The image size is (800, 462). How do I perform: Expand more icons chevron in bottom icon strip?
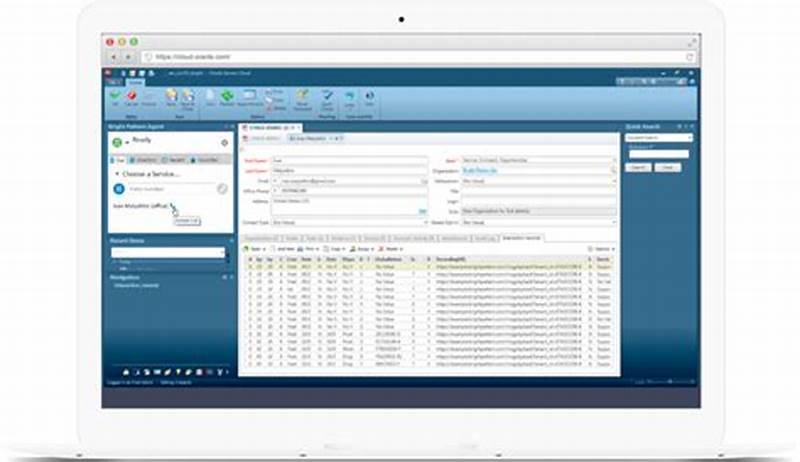pyautogui.click(x=227, y=372)
